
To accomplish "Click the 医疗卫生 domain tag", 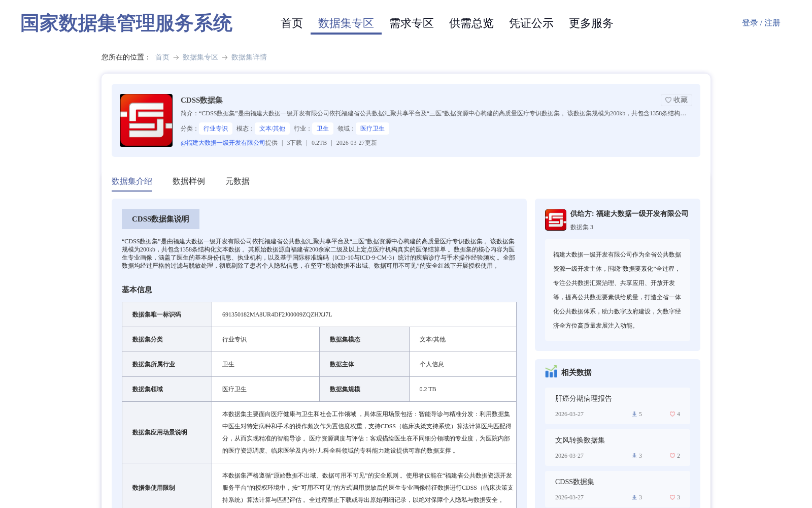I will click(x=373, y=129).
